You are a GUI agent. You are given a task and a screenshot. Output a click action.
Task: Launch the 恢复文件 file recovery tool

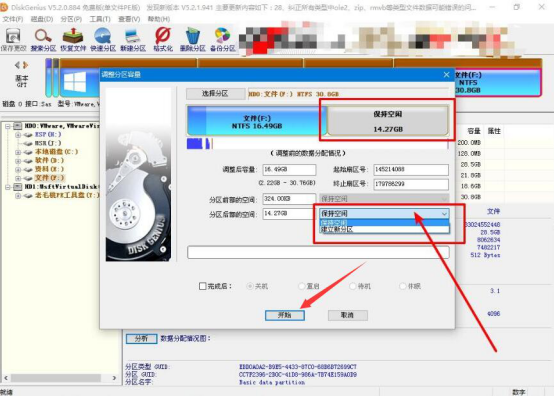[73, 40]
